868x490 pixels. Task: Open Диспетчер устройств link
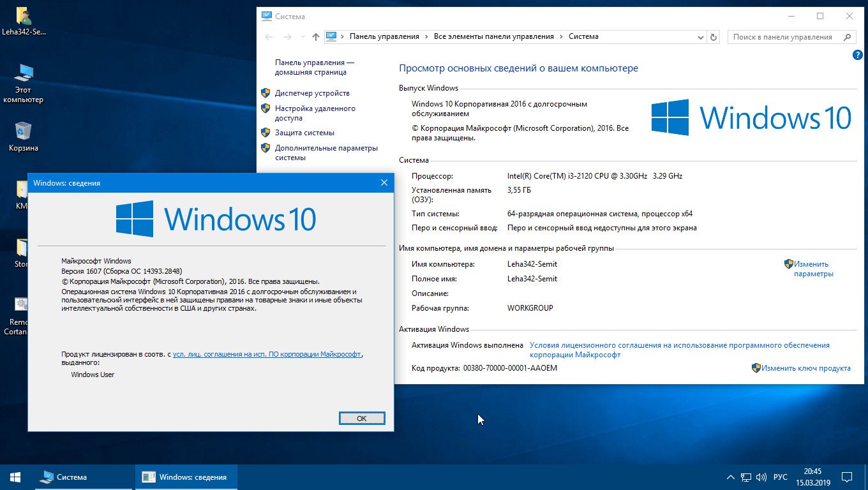coord(312,93)
